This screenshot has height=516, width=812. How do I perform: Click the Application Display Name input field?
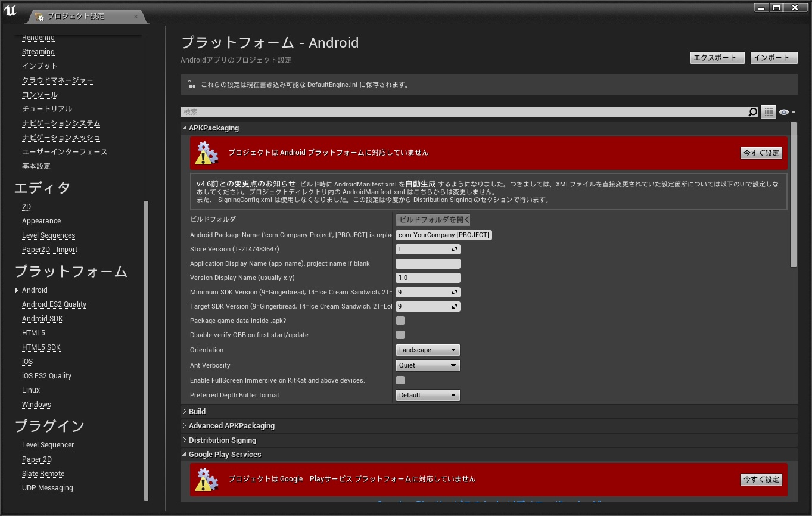tap(428, 263)
